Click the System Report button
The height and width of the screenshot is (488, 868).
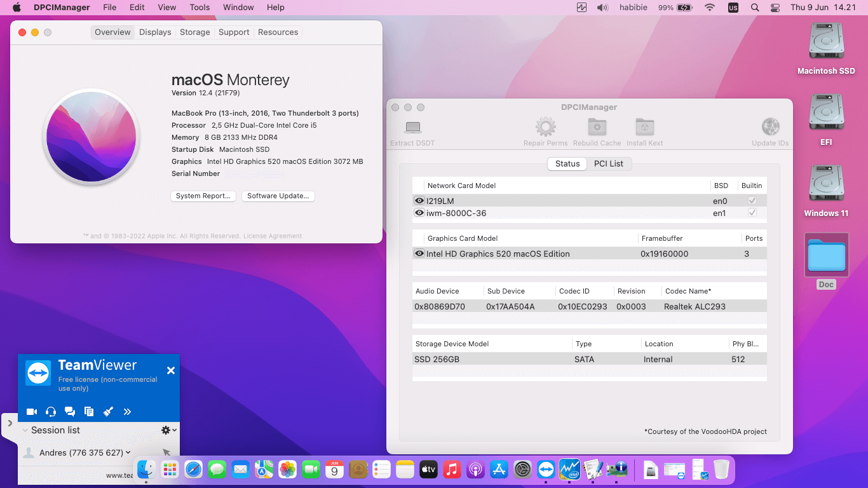click(203, 196)
